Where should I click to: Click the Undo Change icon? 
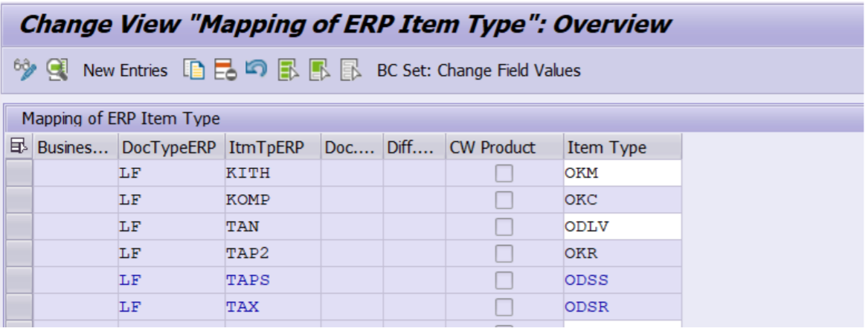click(x=255, y=71)
